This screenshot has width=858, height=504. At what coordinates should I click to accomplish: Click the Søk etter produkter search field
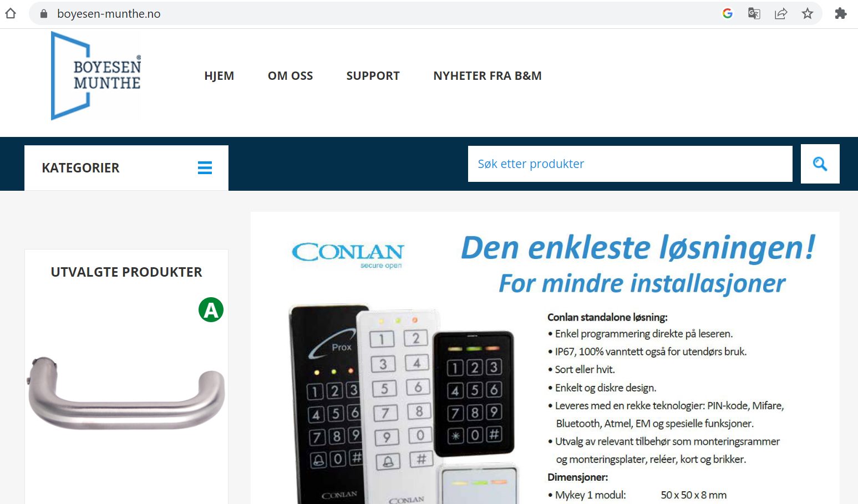tap(630, 164)
